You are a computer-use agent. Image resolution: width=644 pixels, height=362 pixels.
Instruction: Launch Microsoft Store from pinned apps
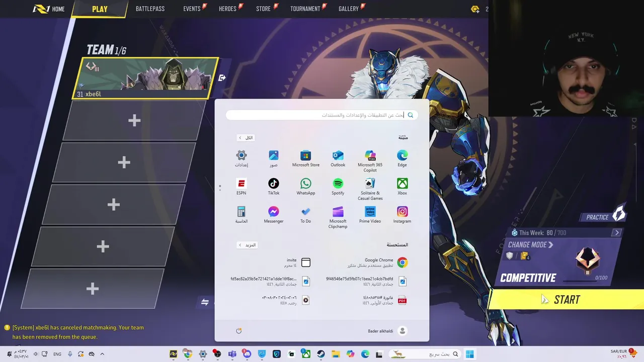tap(306, 158)
